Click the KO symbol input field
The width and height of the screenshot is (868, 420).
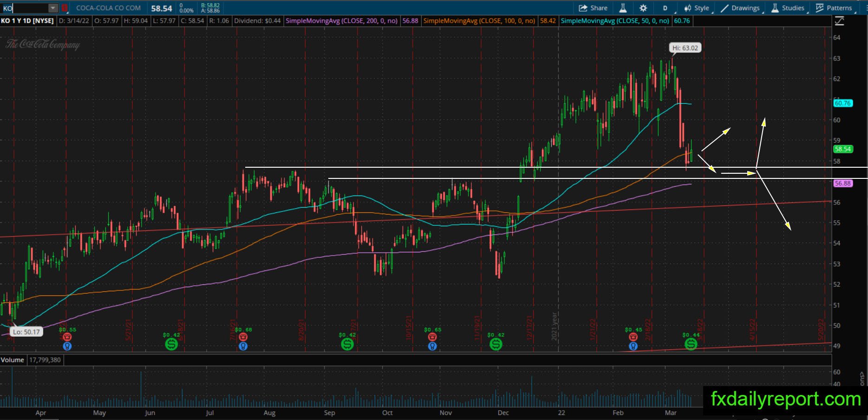(24, 8)
